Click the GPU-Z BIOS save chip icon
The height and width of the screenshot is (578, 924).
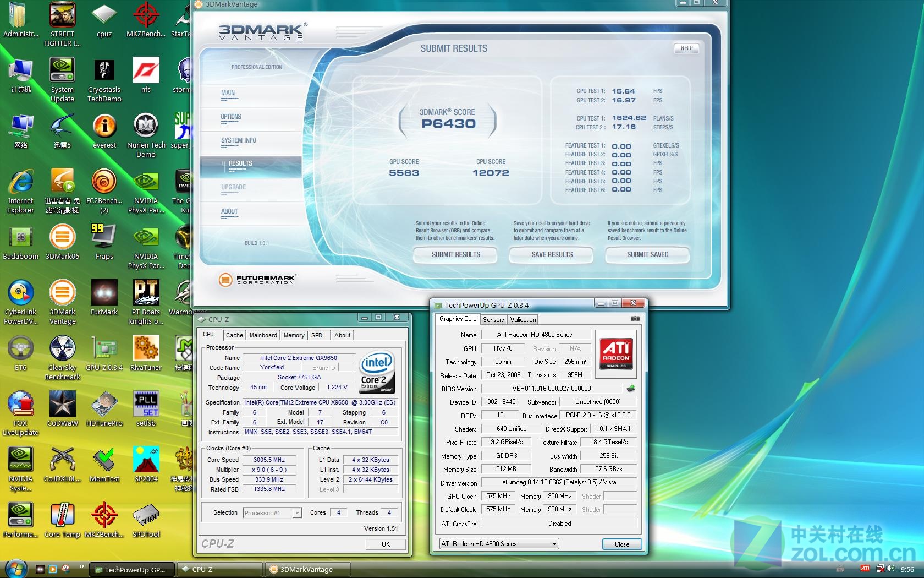coord(630,389)
